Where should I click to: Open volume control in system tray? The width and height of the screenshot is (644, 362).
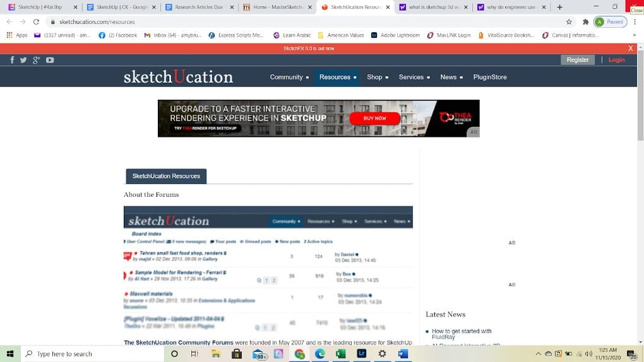pyautogui.click(x=589, y=354)
